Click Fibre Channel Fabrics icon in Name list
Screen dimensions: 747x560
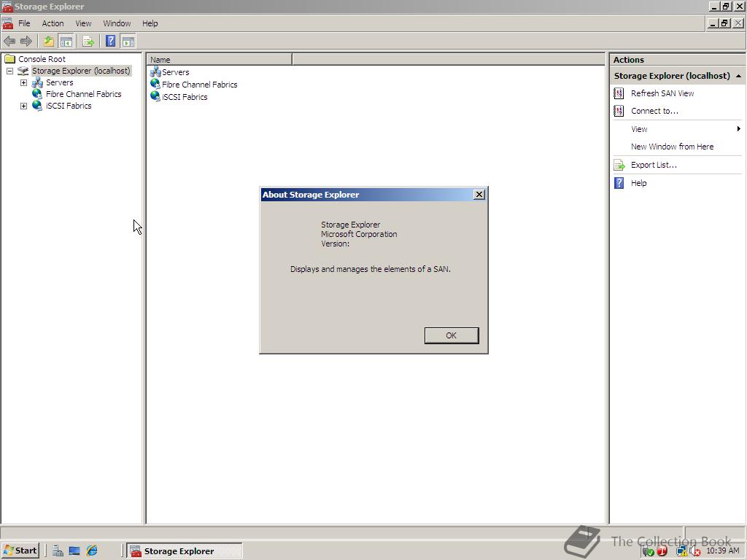point(155,85)
